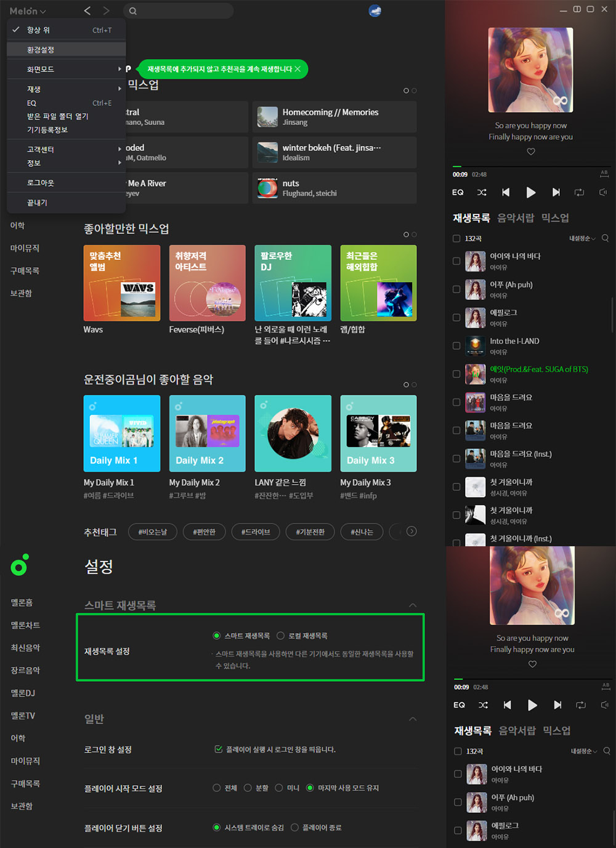The height and width of the screenshot is (848, 616).
Task: Toggle shuffle in the player with window controls
Action: coord(482,192)
